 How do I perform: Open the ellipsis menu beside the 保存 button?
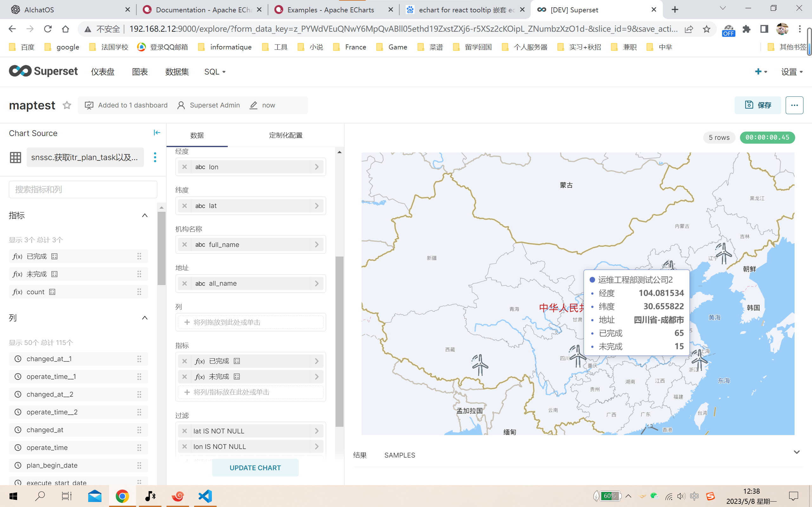click(794, 105)
